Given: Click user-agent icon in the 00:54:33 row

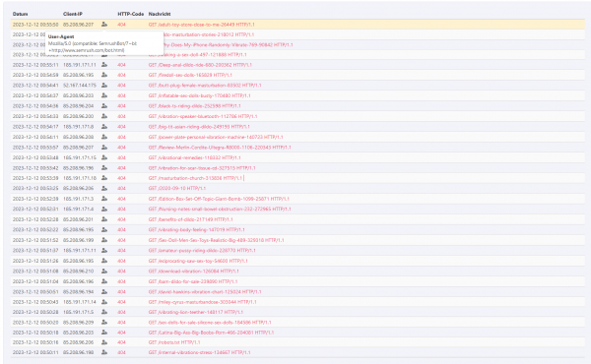Looking at the screenshot, I should pyautogui.click(x=104, y=116).
